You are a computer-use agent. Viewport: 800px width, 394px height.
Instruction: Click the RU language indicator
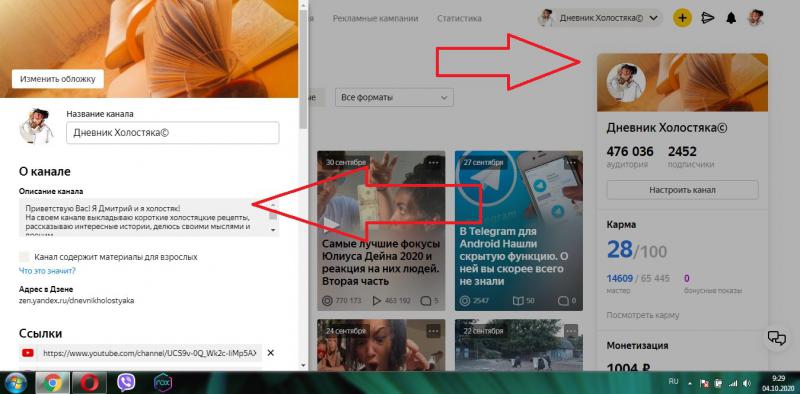tap(673, 382)
